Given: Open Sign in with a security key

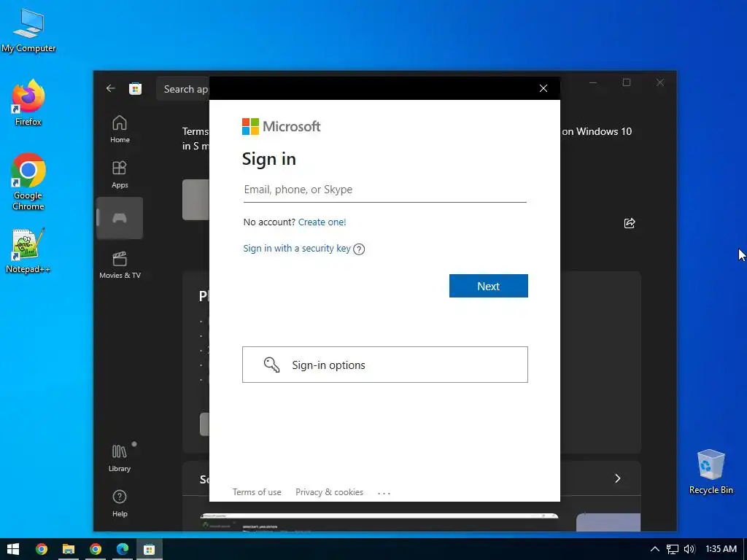Looking at the screenshot, I should [x=297, y=248].
